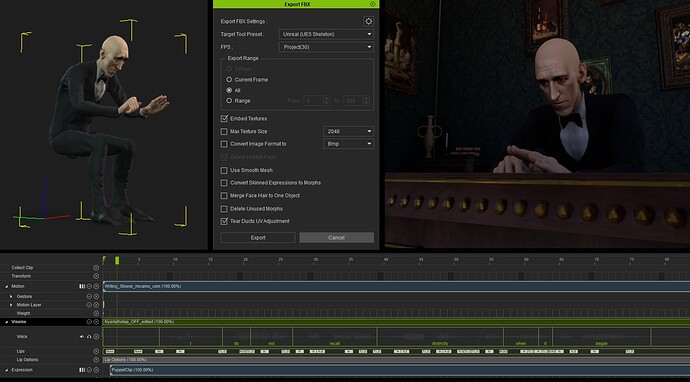Select the Nyarlathotep_OFF_edited viseme clip
690x382 pixels.
[x=396, y=322]
